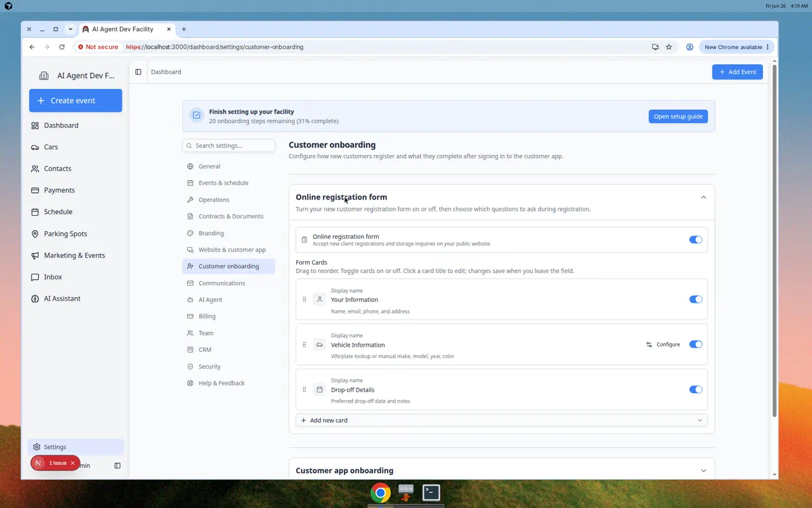Screen dimensions: 812x508
Task: Click the sidebar collapse panel icon
Action: point(138,72)
